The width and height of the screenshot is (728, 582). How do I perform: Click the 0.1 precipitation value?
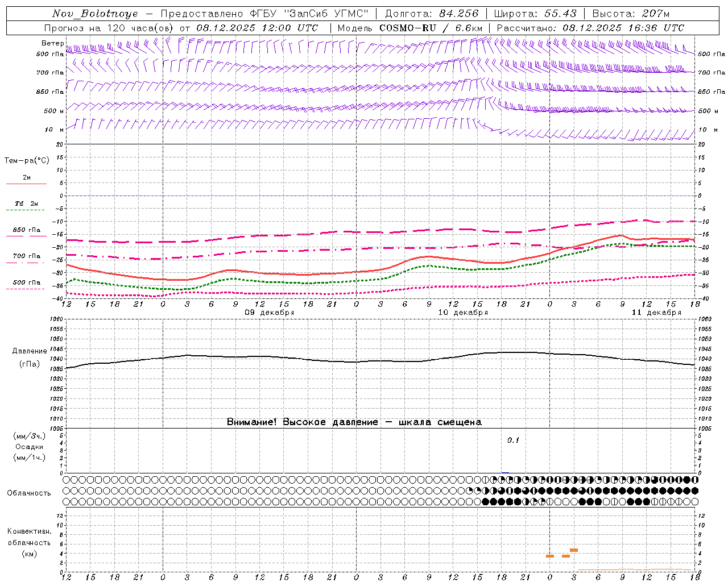tap(513, 440)
